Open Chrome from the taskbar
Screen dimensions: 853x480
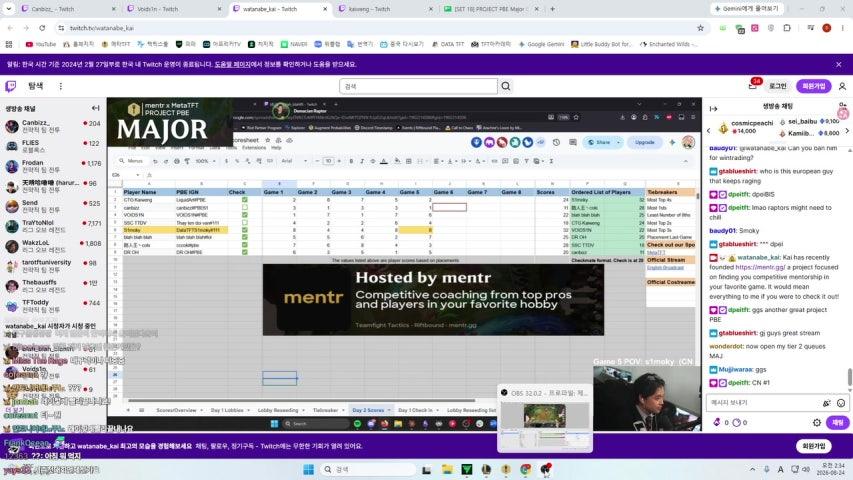click(x=526, y=469)
